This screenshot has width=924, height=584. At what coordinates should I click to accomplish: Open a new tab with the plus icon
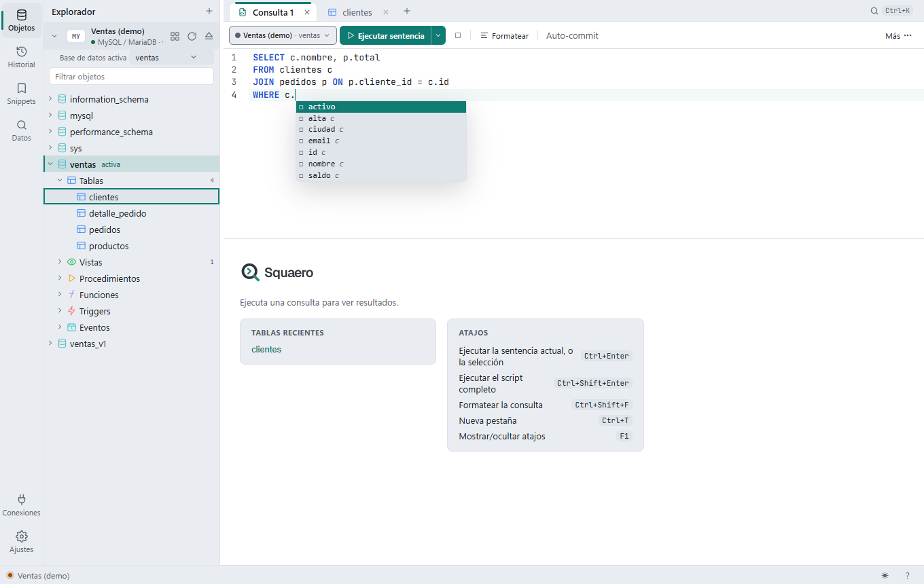407,12
